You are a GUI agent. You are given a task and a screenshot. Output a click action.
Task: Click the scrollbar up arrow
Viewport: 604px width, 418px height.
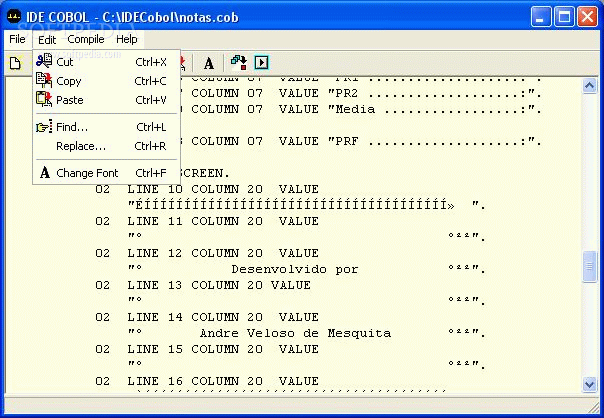(589, 86)
